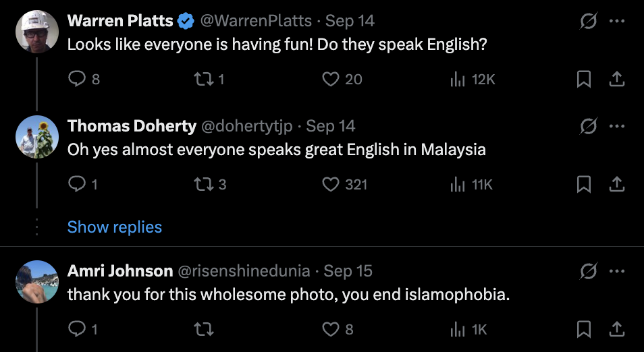644x352 pixels.
Task: Expand the Show replies link
Action: 115,227
